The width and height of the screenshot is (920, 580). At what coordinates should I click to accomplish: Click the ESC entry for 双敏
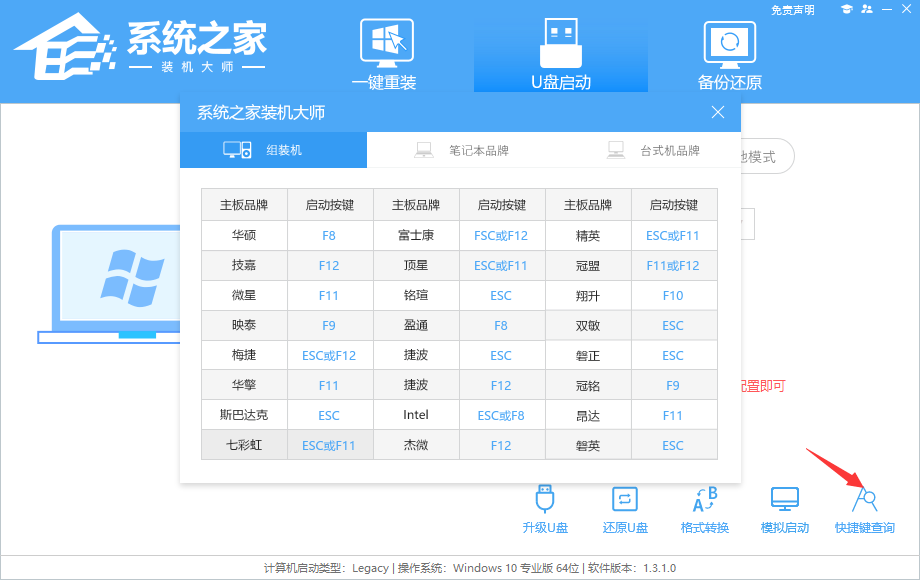[x=673, y=325]
